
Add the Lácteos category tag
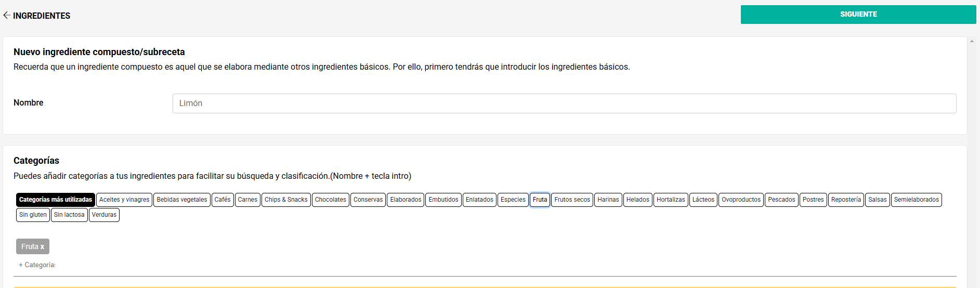pos(703,200)
